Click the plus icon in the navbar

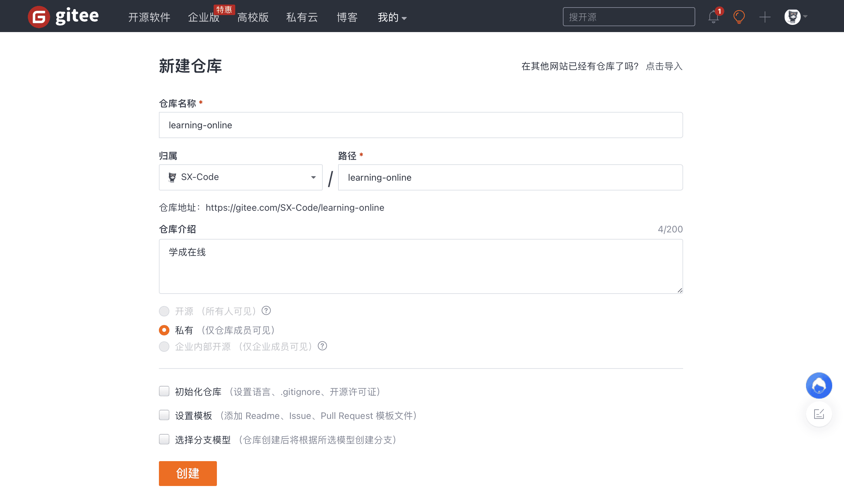764,17
